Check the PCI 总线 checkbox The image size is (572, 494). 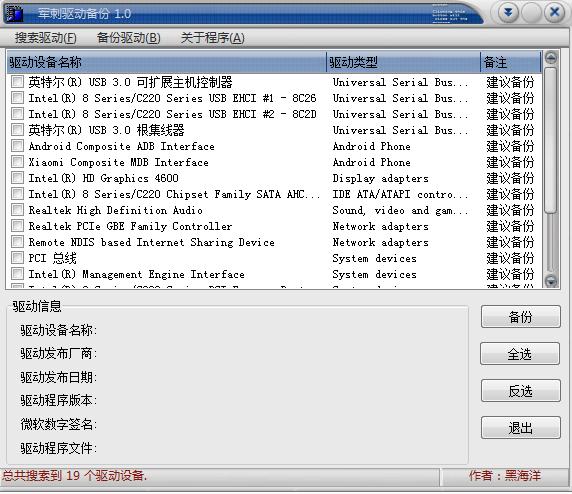(x=17, y=258)
